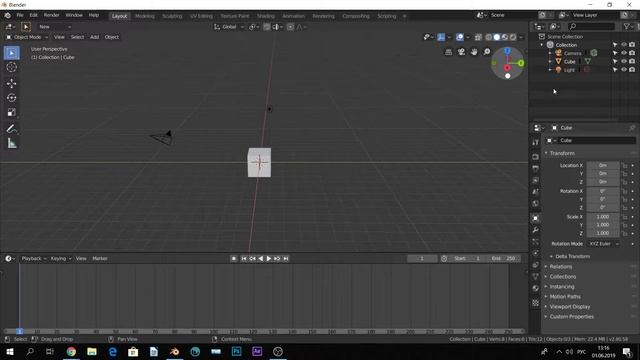
Task: Toggle Cube selectability arrow icon
Action: pyautogui.click(x=615, y=61)
